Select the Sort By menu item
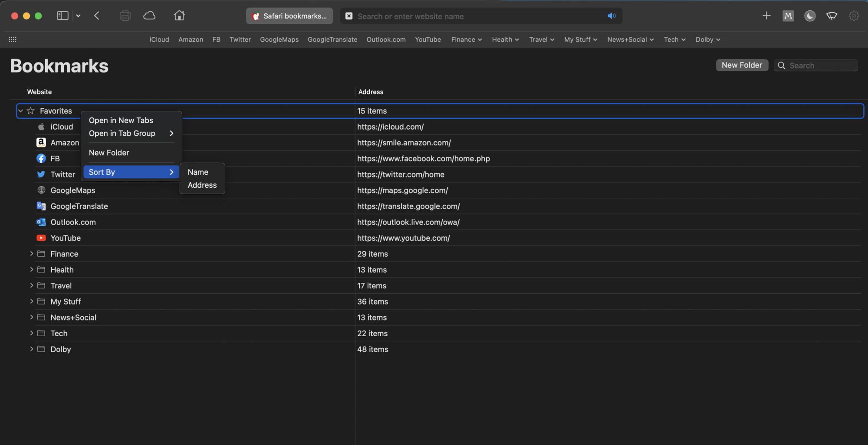This screenshot has height=445, width=868. coord(132,172)
